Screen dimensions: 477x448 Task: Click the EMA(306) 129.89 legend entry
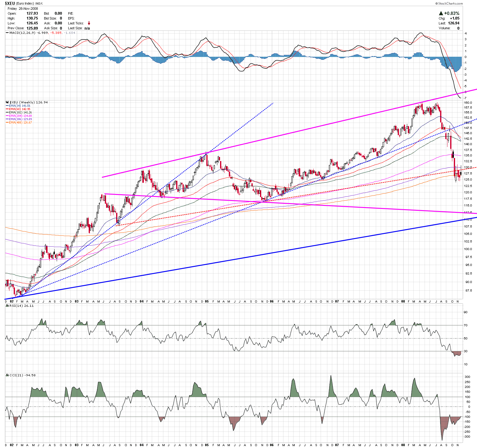(20, 119)
